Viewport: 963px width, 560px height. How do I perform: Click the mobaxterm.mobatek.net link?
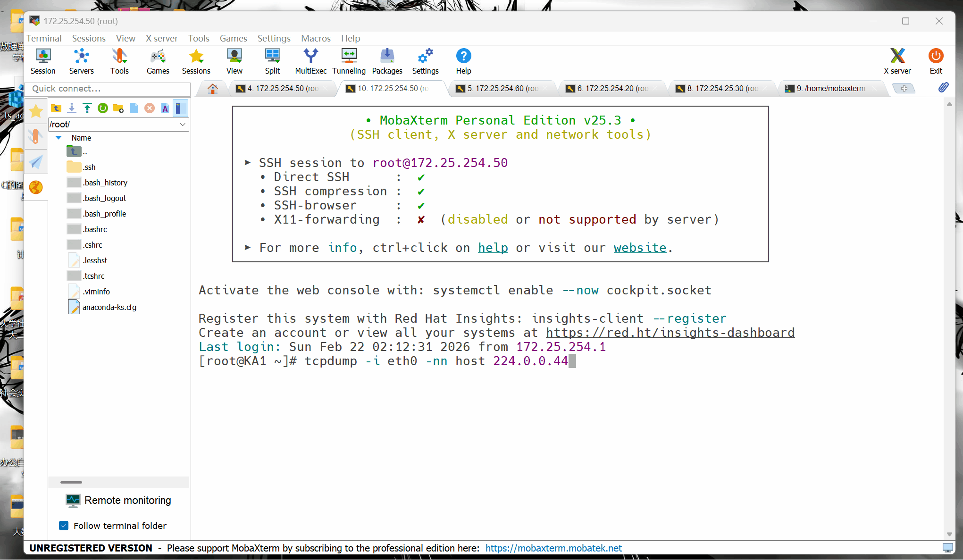click(553, 548)
